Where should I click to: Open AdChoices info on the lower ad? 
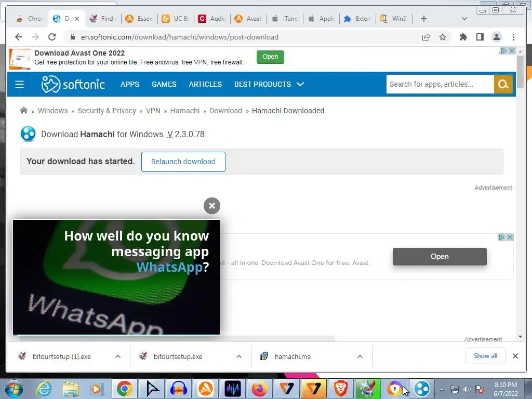(502, 237)
